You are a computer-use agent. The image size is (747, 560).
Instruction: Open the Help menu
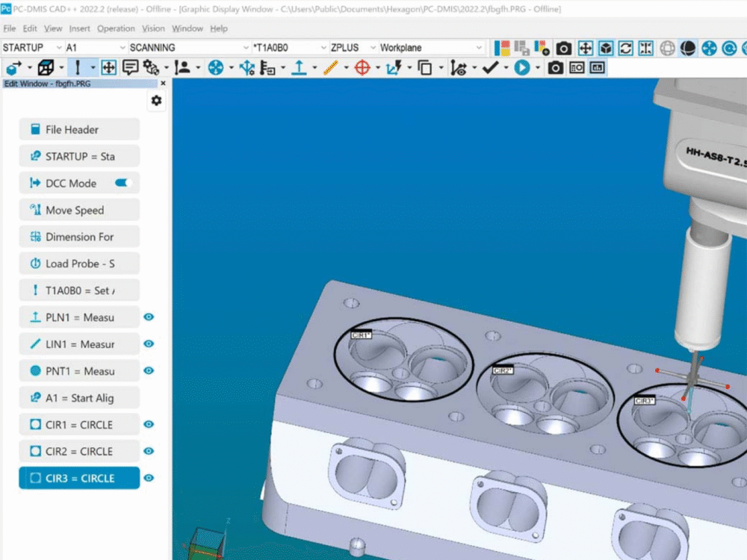[x=219, y=28]
